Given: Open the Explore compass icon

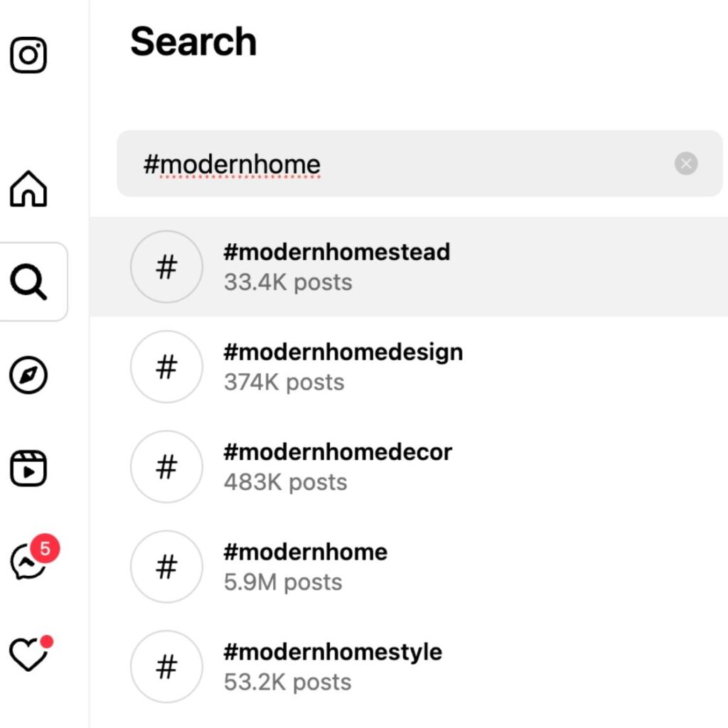Looking at the screenshot, I should pos(28,375).
